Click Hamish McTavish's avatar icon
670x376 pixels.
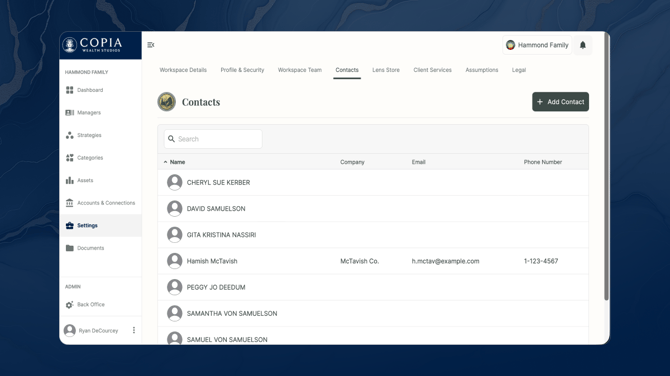(174, 261)
